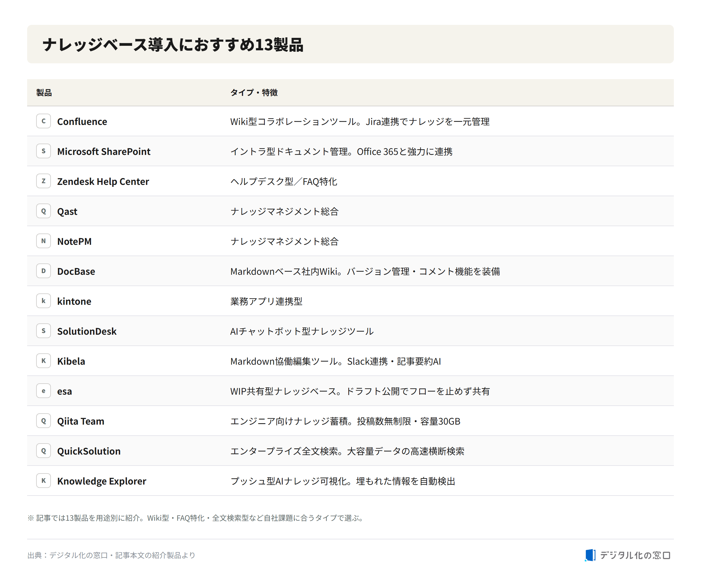Click the デジタル化の窓口 logo text
Screen dimensions: 701x588
[x=635, y=555]
